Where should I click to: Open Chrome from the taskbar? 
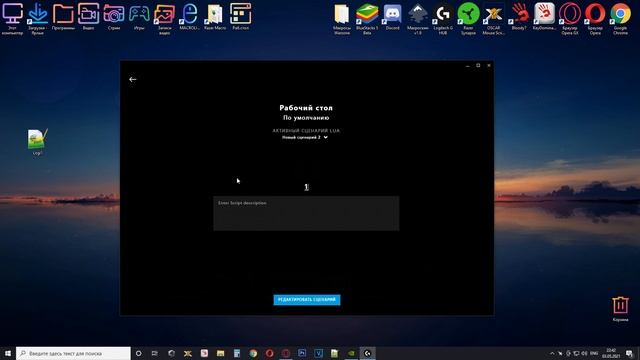(x=253, y=353)
